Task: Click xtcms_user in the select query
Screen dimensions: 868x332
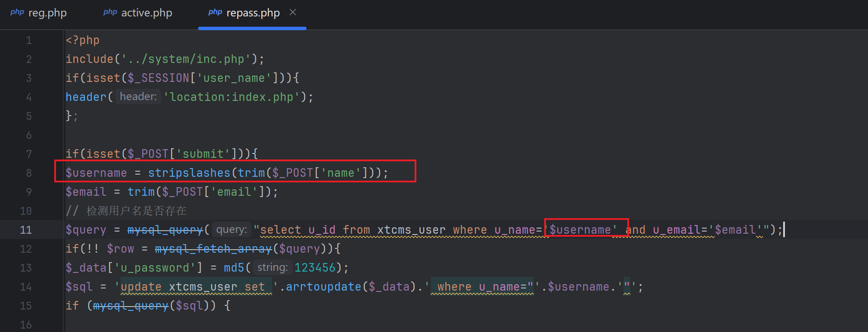Action: (412, 230)
